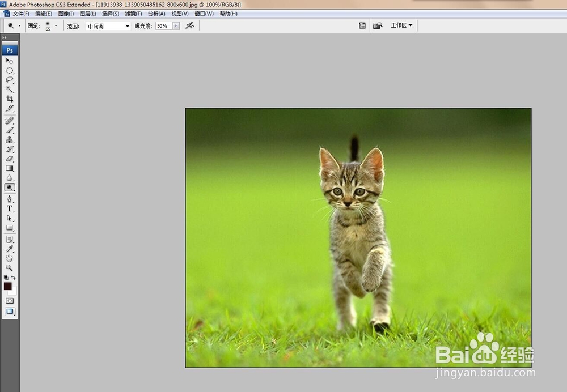Viewport: 567px width, 392px height.
Task: Swap foreground and background colors
Action: click(x=14, y=278)
